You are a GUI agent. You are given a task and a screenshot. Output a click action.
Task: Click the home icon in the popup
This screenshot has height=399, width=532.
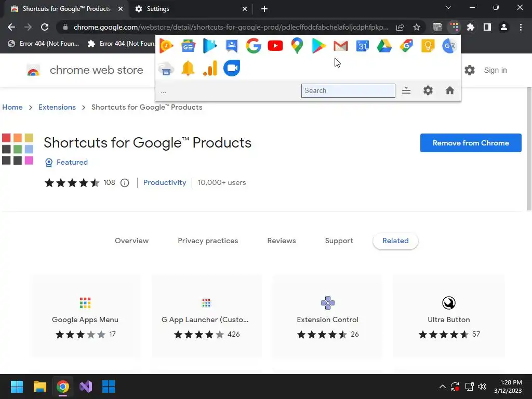point(450,90)
